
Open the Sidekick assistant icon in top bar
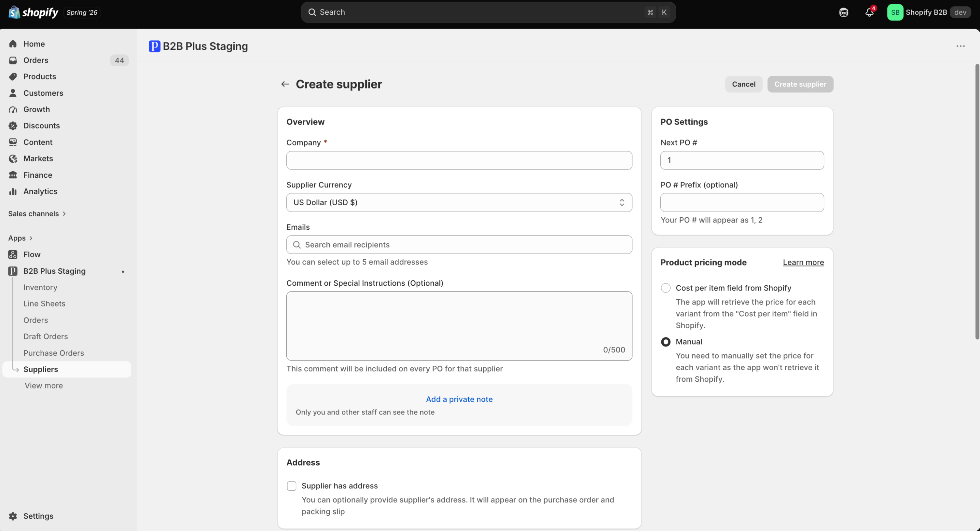point(843,13)
